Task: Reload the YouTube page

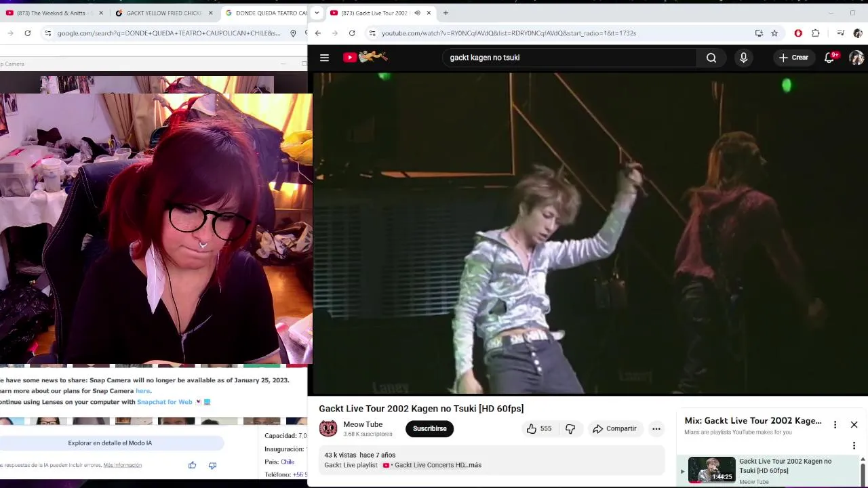Action: (x=352, y=33)
